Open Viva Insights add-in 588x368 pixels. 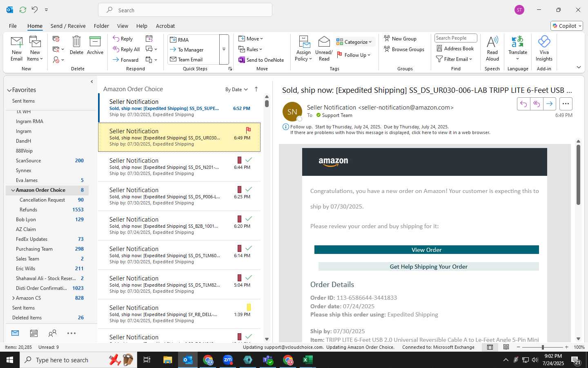pos(544,49)
